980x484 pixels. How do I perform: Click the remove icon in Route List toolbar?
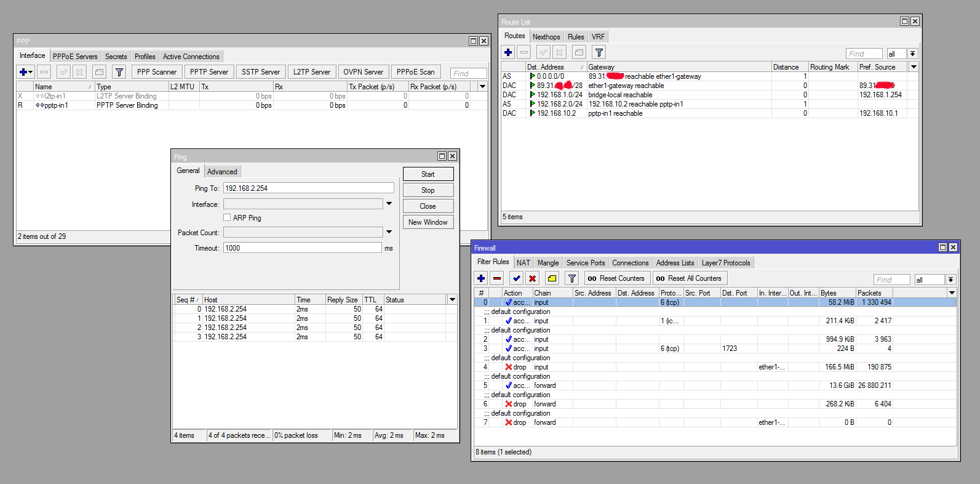coord(524,52)
